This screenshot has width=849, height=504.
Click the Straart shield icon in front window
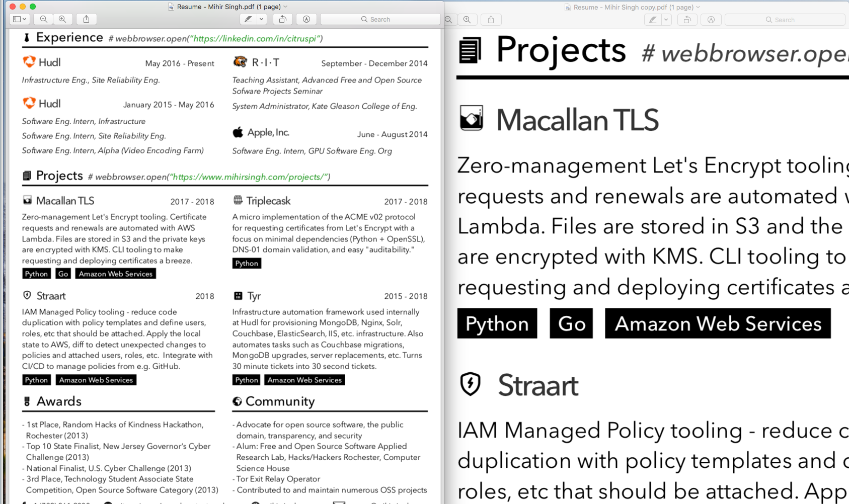pos(27,295)
